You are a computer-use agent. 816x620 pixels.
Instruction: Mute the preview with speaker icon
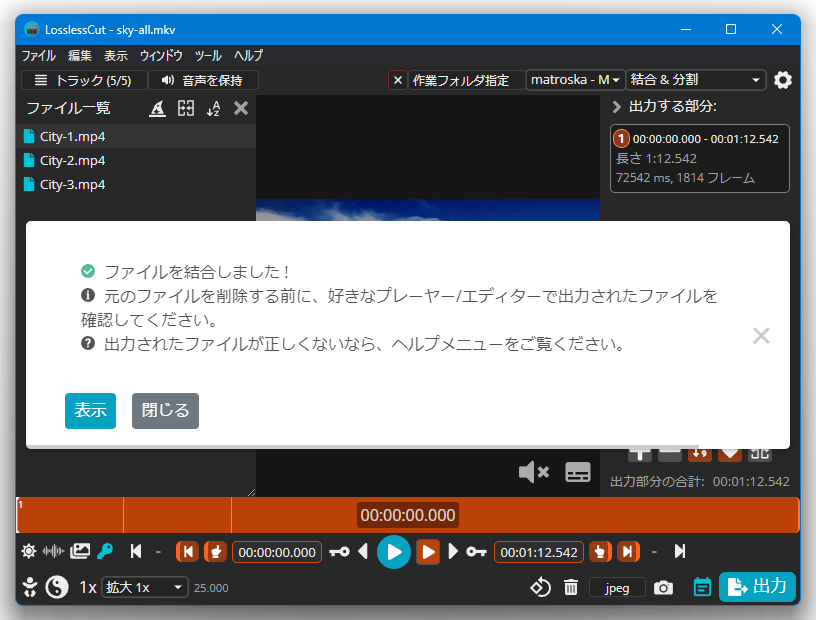534,472
